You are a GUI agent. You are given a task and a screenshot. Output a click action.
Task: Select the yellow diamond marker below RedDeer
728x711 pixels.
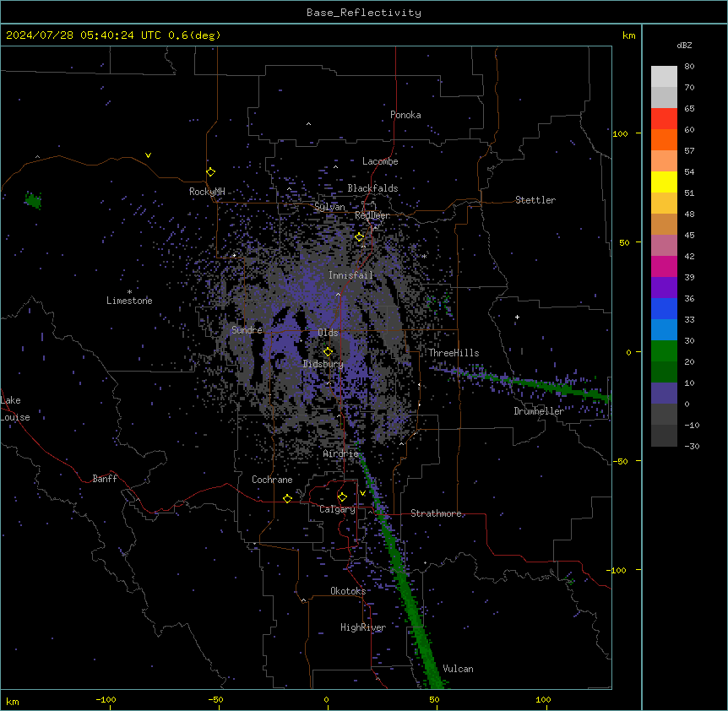[360, 237]
